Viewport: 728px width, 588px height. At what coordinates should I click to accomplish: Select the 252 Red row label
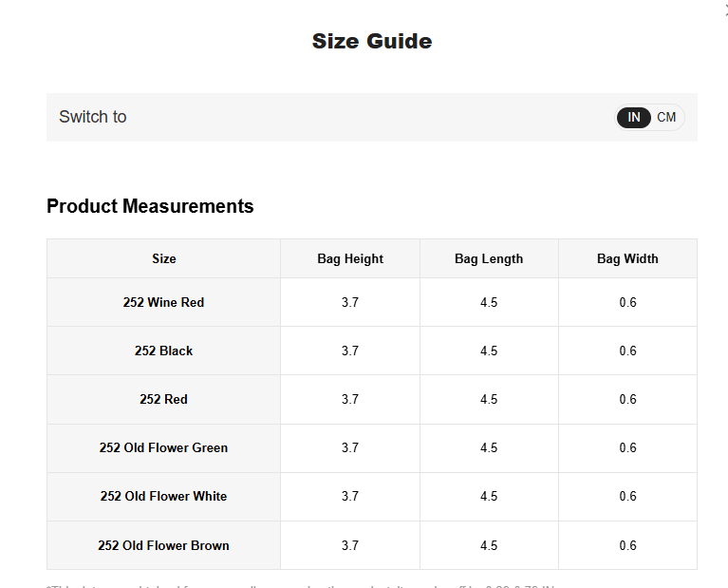(163, 399)
